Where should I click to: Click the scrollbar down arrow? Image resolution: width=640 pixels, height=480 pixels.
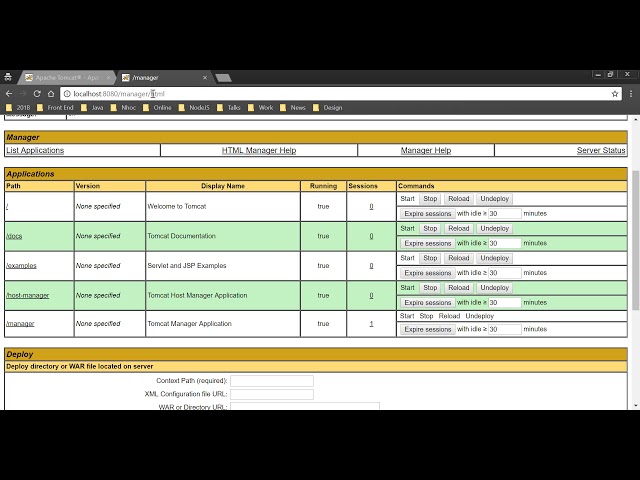click(635, 405)
